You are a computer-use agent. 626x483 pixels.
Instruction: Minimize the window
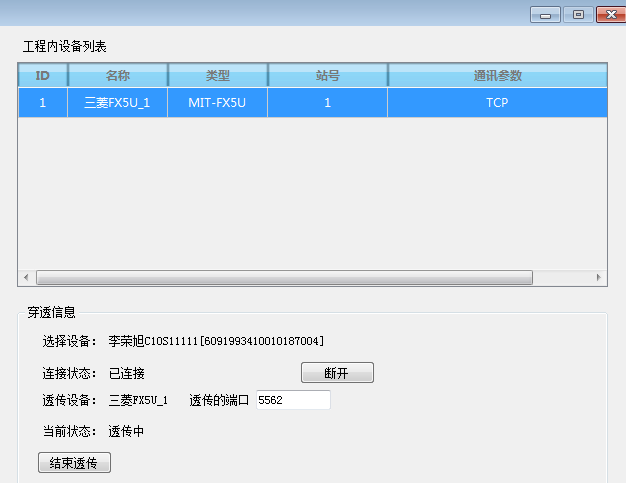[545, 15]
